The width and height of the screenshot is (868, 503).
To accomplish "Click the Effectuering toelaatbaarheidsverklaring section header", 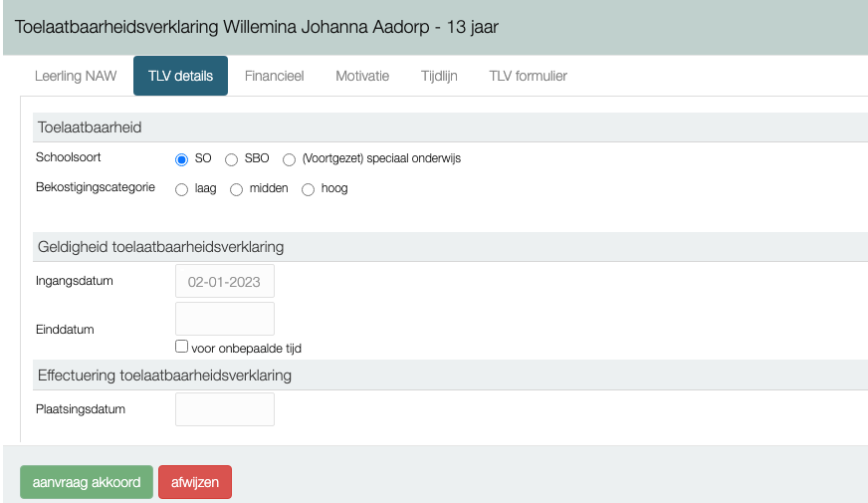I will 164,376.
